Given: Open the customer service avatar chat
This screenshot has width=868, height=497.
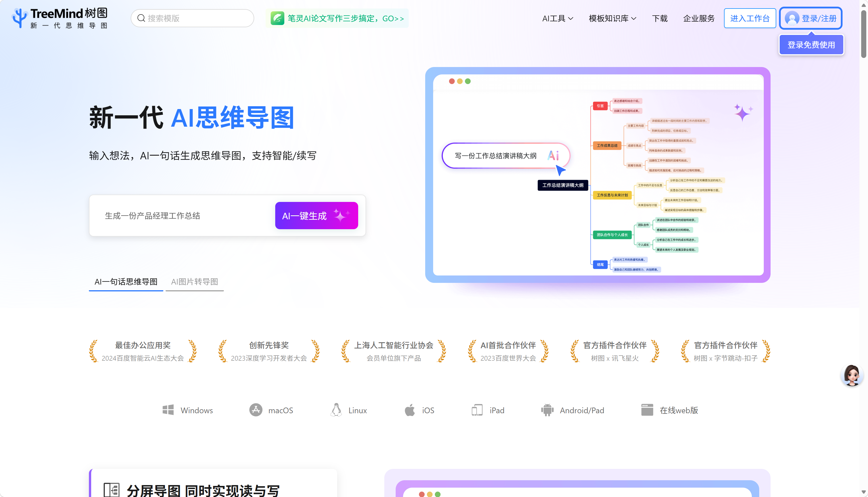Looking at the screenshot, I should (x=852, y=375).
